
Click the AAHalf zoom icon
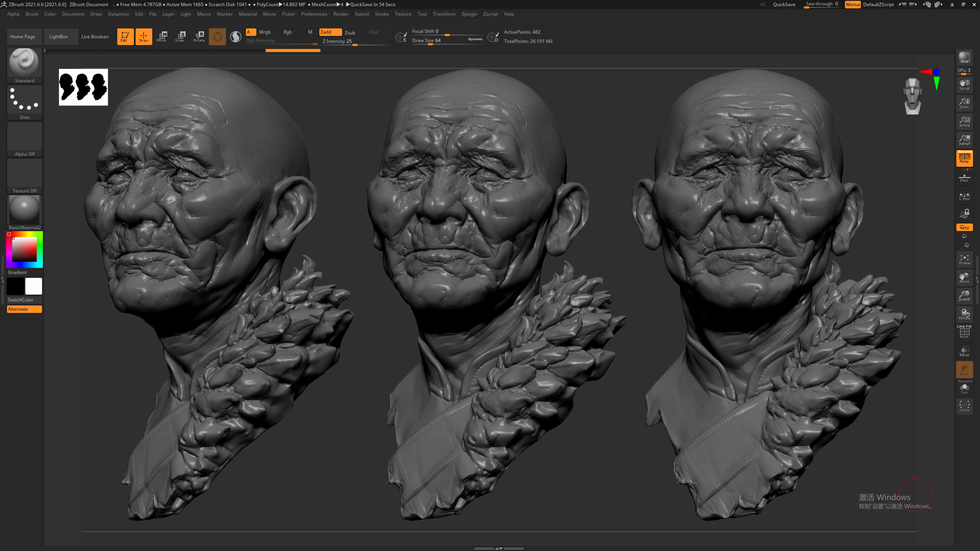(x=964, y=140)
